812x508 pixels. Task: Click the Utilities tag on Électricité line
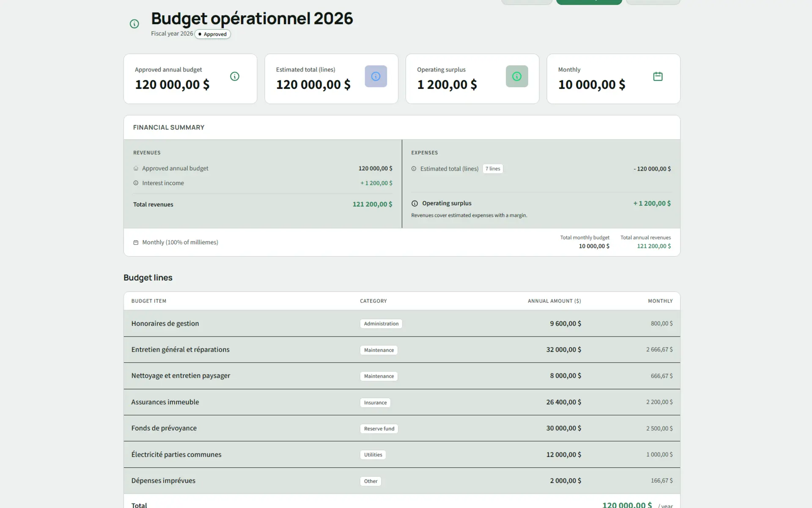(x=373, y=454)
